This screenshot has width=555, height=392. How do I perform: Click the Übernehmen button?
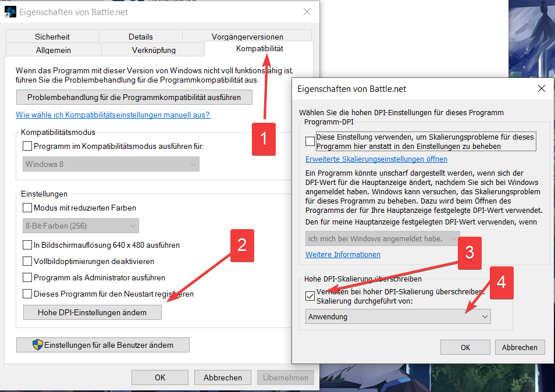click(x=286, y=377)
